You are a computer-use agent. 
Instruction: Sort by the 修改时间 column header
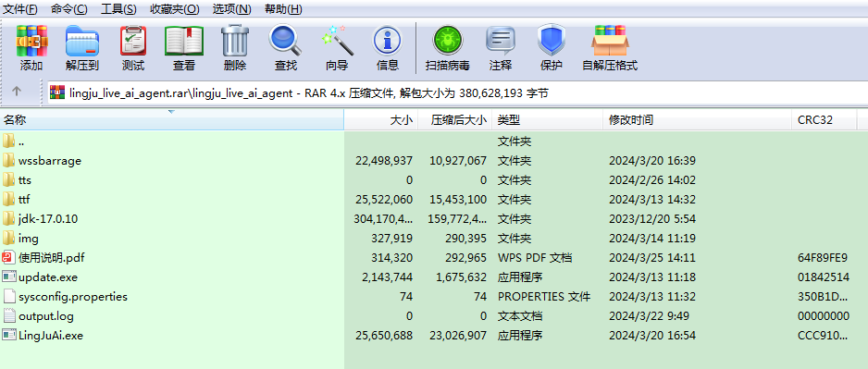[x=697, y=119]
